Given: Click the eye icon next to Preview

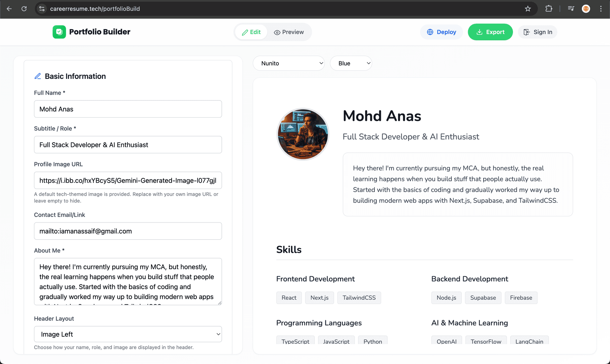Looking at the screenshot, I should pos(277,32).
